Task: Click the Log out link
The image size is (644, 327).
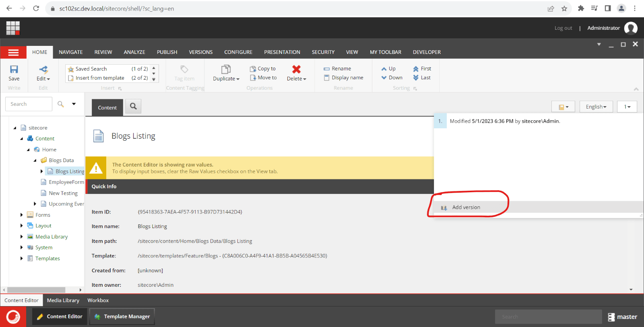Action: pos(563,28)
